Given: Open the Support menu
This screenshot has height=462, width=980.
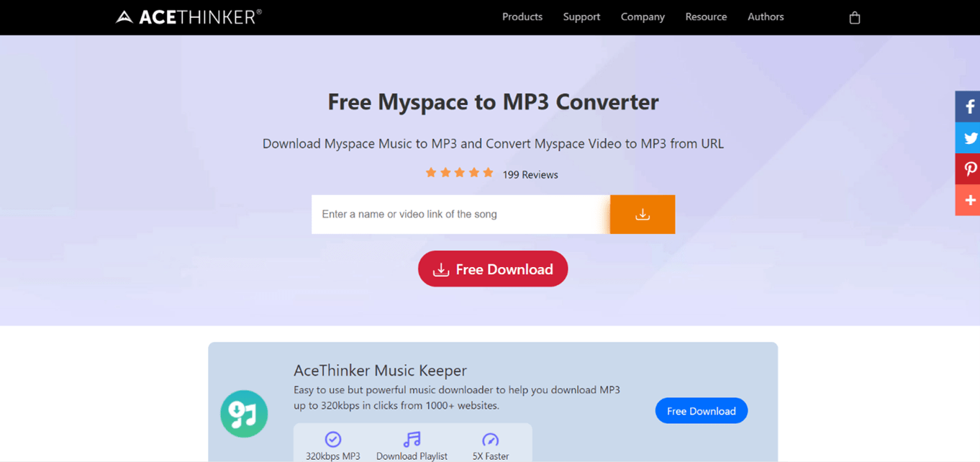Looking at the screenshot, I should click(581, 17).
